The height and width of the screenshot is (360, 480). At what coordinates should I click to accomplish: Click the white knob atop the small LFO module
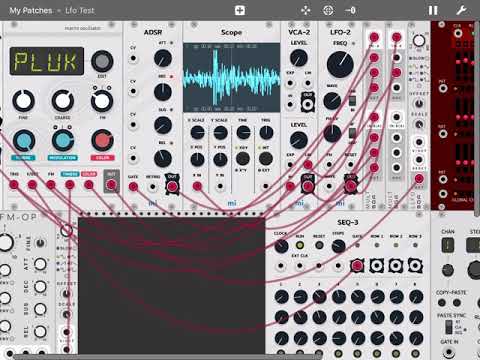(419, 41)
